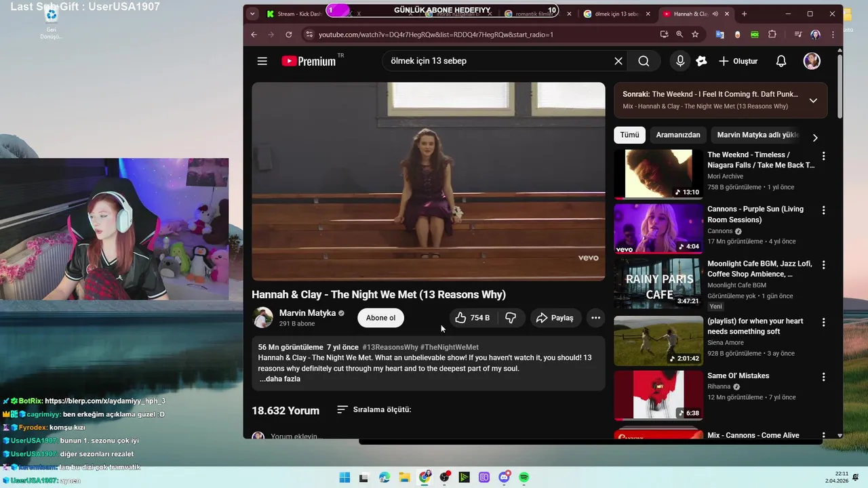This screenshot has width=868, height=488.
Task: Expand the tab search dropdown arrow
Action: pos(252,14)
